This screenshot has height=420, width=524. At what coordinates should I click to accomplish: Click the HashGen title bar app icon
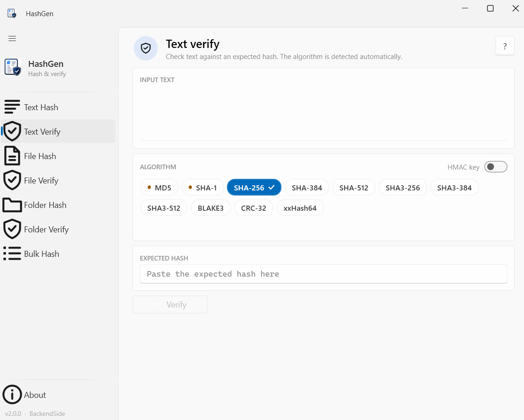point(12,13)
